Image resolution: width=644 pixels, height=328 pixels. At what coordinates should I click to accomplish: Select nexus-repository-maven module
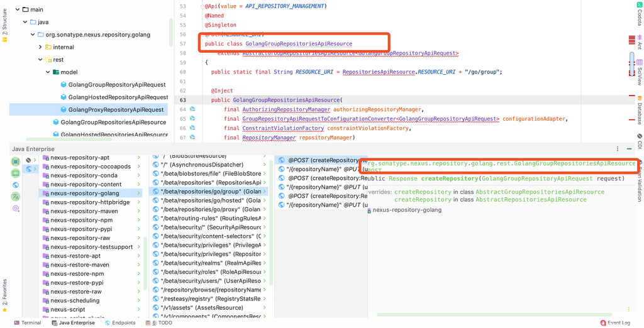point(84,211)
